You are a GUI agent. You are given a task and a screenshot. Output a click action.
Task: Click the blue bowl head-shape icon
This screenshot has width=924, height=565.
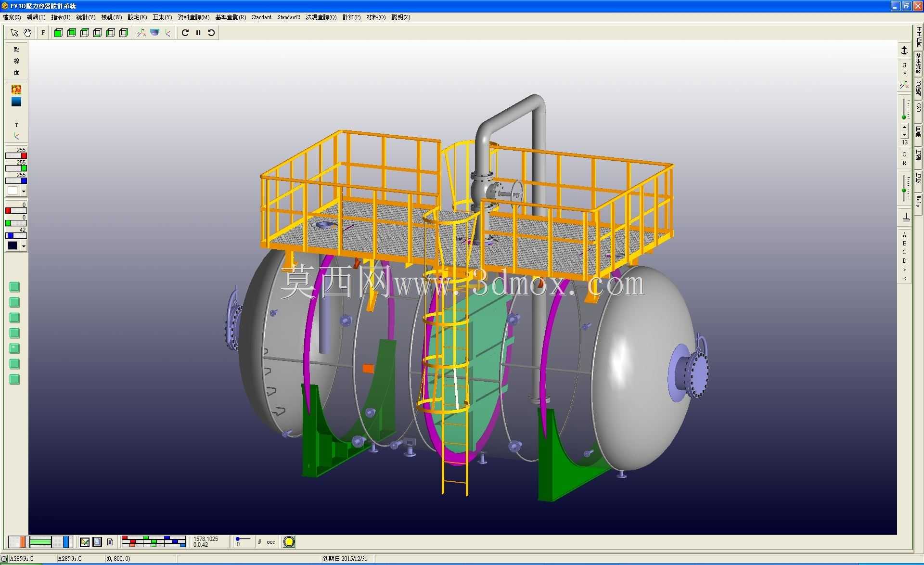tap(154, 33)
